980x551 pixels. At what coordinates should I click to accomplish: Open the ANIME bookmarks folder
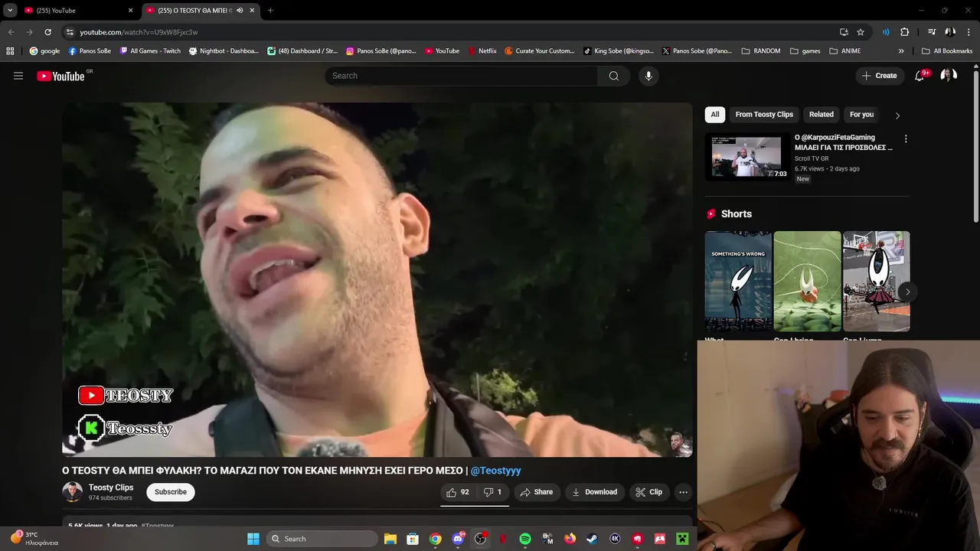(845, 51)
